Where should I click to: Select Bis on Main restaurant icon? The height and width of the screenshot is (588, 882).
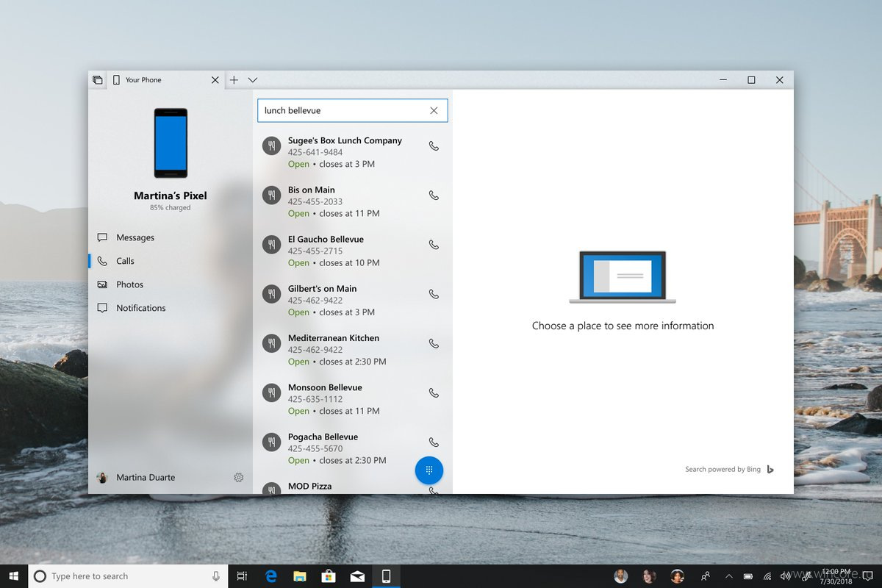tap(272, 195)
